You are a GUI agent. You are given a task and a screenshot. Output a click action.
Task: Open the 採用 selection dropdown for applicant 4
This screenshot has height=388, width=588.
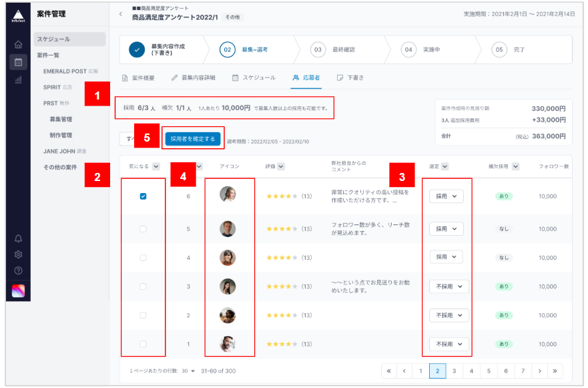447,257
